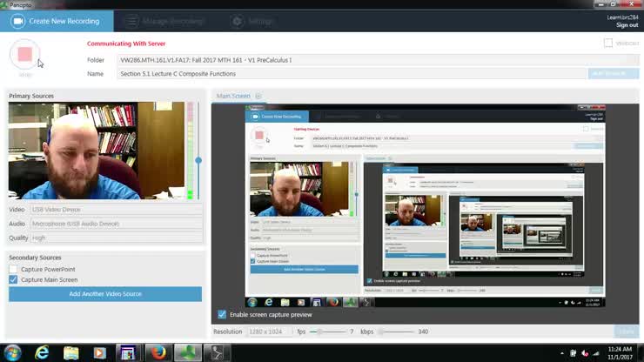Open the Audio microphone dropdown

tap(116, 224)
